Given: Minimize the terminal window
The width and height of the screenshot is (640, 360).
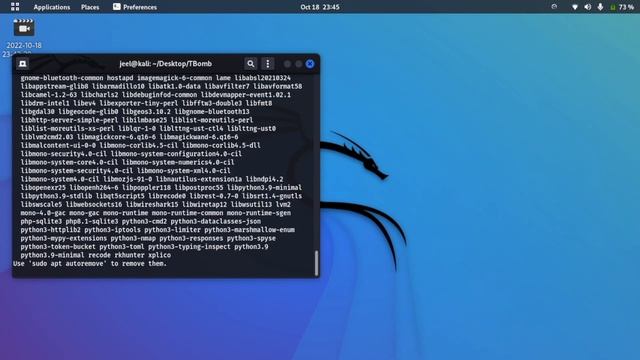Looking at the screenshot, I should point(287,64).
